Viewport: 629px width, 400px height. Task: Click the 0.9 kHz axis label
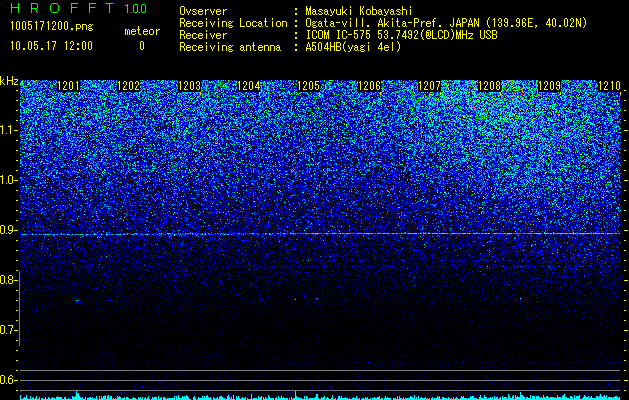pyautogui.click(x=8, y=230)
